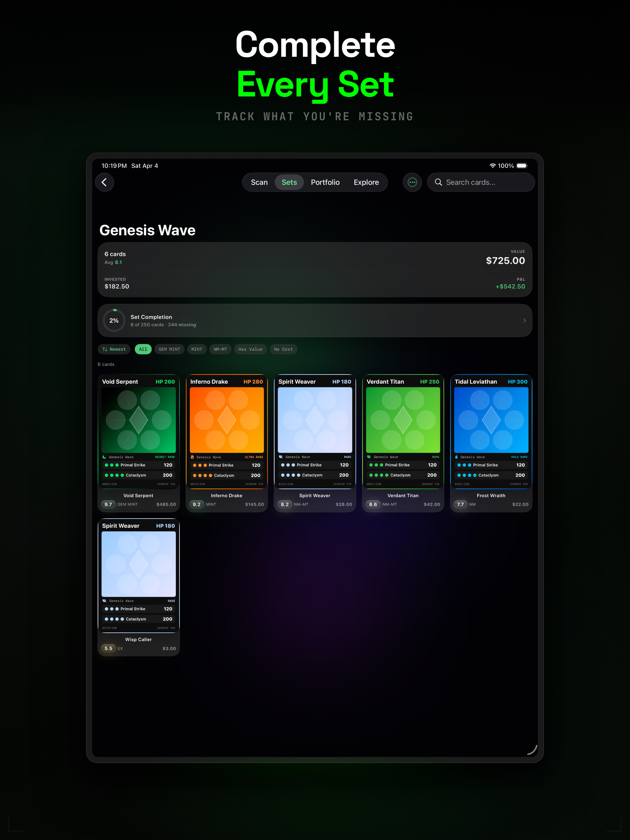Image resolution: width=630 pixels, height=840 pixels.
Task: Click the Newest sort arrows icon
Action: pyautogui.click(x=105, y=349)
